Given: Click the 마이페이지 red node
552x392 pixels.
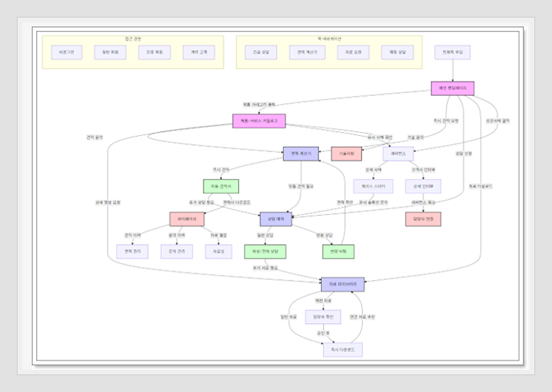Looking at the screenshot, I should click(187, 219).
